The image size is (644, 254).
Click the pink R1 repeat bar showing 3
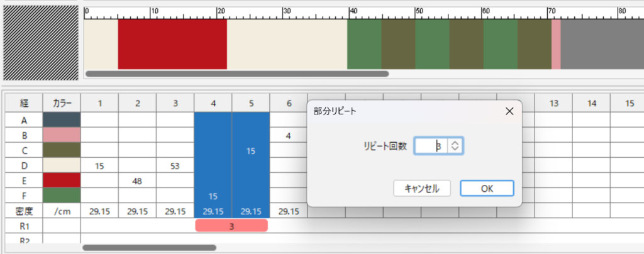click(231, 226)
